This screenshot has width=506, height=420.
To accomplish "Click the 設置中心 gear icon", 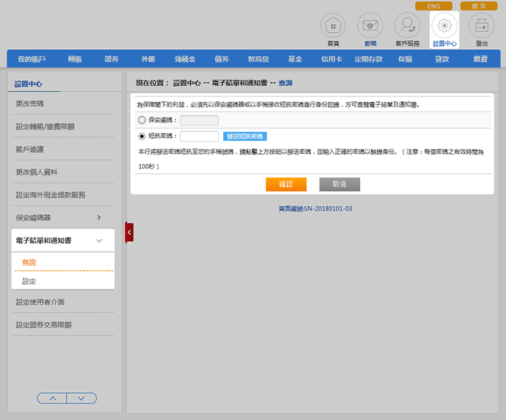I will point(444,26).
